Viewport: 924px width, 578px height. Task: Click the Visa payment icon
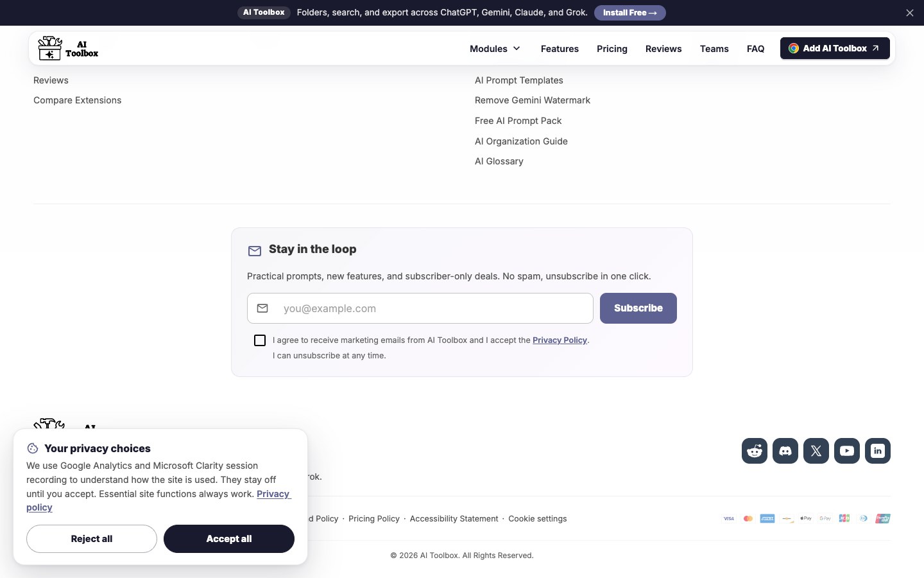click(729, 518)
